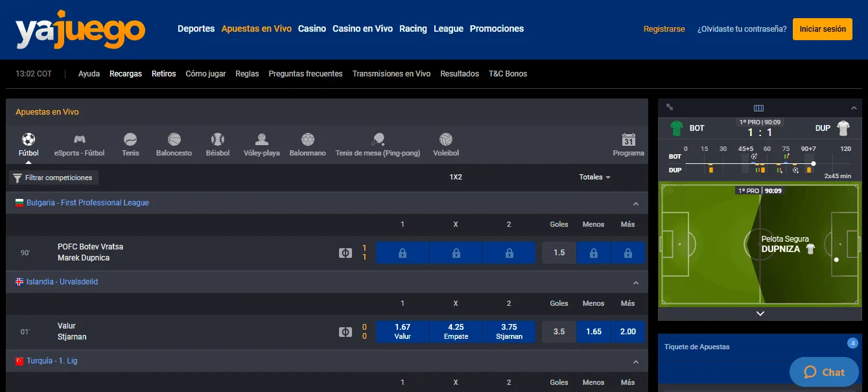This screenshot has height=392, width=868.
Task: Open the Promociones menu item
Action: click(x=497, y=29)
